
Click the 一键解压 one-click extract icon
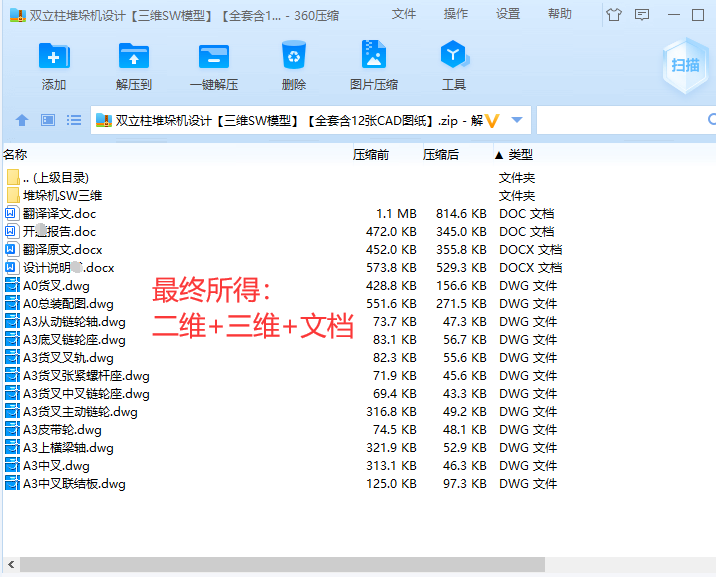(214, 56)
